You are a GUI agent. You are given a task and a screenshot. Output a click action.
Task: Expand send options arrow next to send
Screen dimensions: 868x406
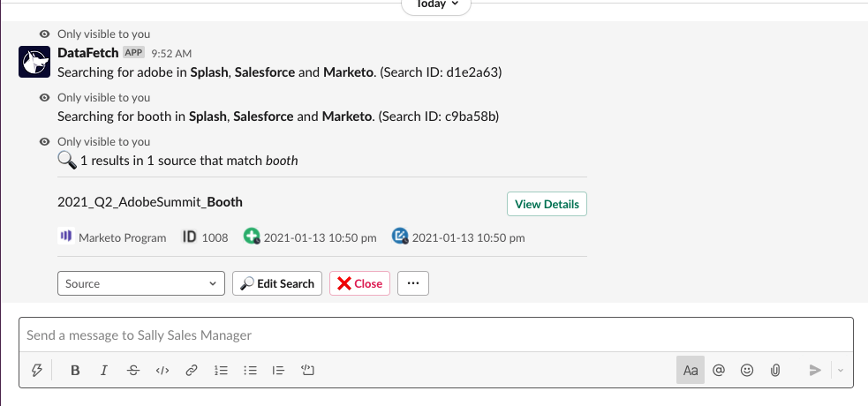pos(841,371)
